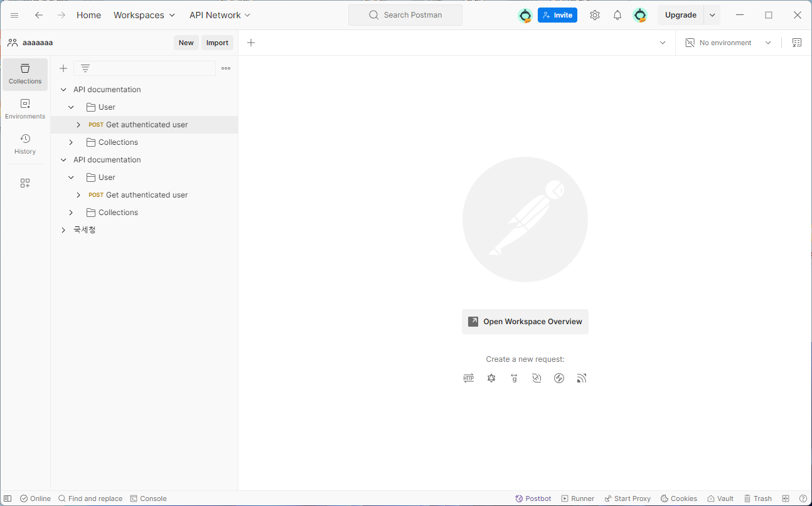The height and width of the screenshot is (506, 812).
Task: Create a new GraphQL request
Action: coord(491,378)
